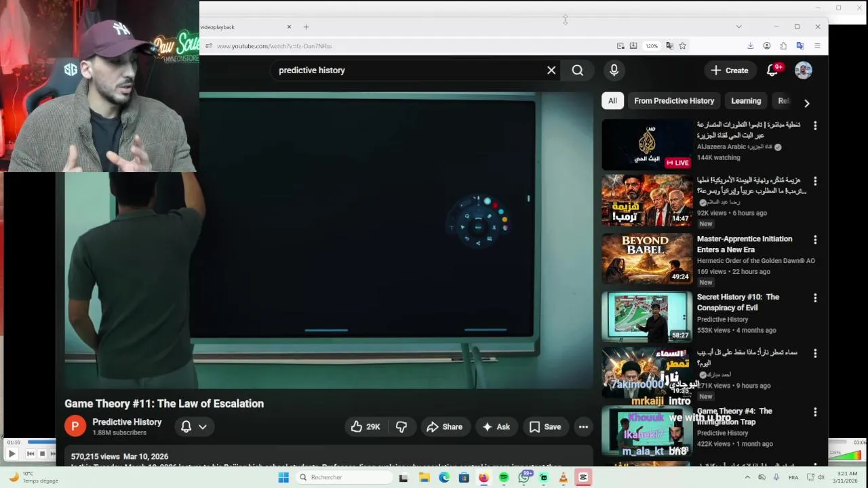
Task: Open WhatsApp from the taskbar
Action: [524, 478]
